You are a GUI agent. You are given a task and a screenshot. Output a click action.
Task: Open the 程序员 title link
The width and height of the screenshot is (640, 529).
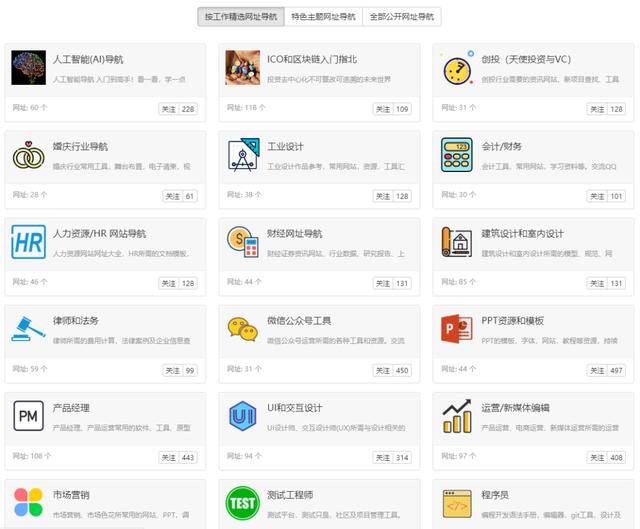(x=495, y=495)
